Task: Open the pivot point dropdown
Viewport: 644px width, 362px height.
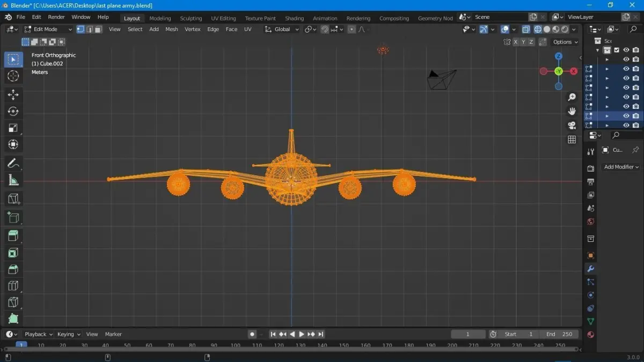Action: [x=311, y=29]
